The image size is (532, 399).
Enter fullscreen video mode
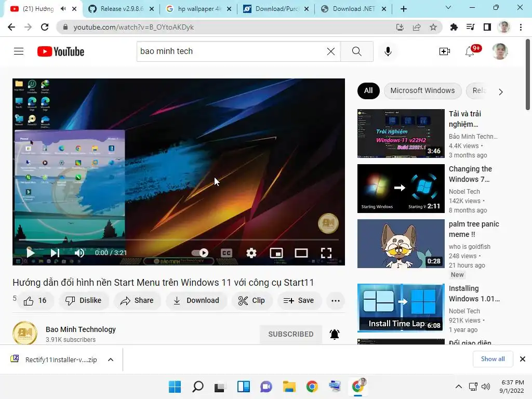coord(326,253)
